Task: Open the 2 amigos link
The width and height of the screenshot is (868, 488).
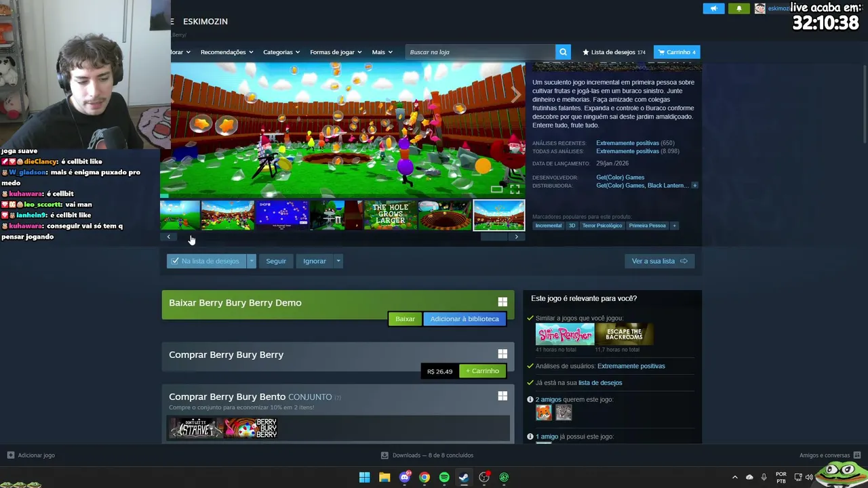Action: tap(549, 400)
